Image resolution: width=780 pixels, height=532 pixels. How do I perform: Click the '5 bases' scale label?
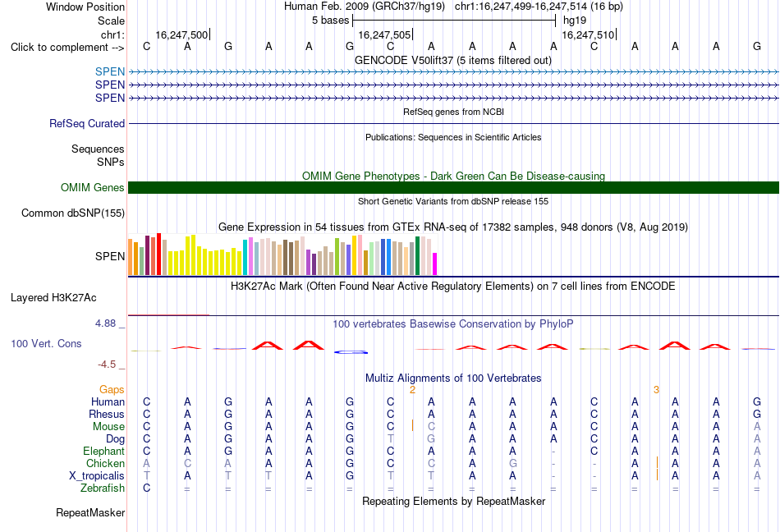330,21
